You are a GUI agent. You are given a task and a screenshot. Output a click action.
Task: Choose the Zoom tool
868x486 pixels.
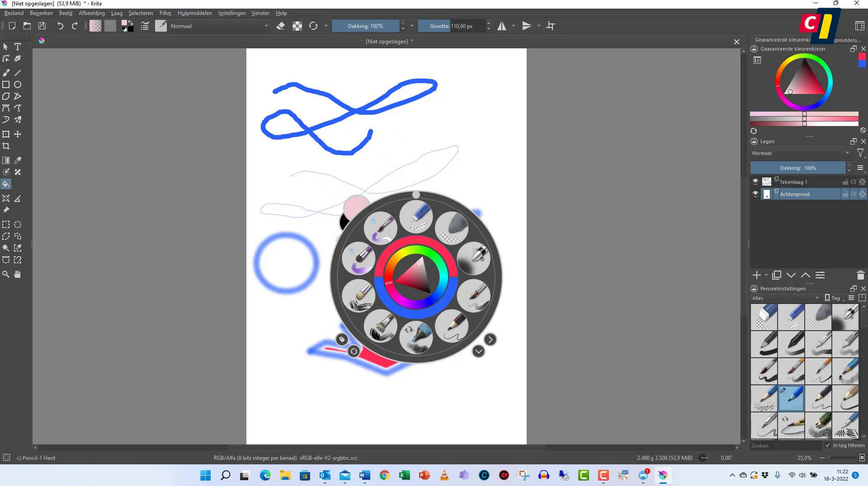tap(6, 274)
